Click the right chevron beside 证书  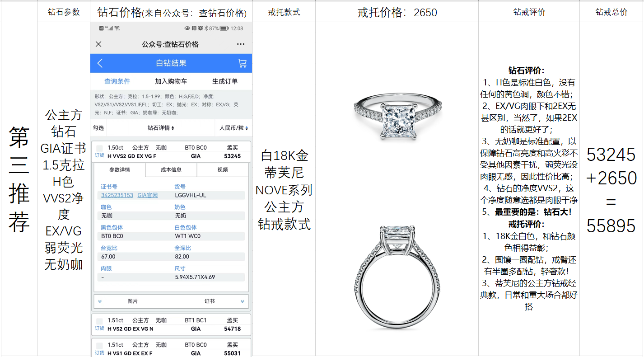click(243, 301)
